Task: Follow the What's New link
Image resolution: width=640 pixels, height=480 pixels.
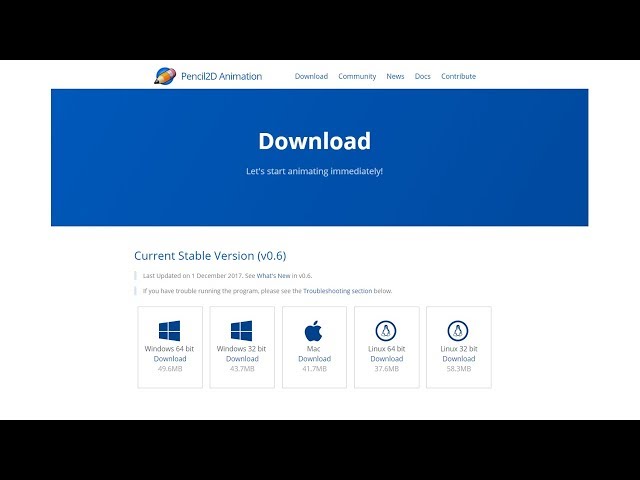Action: 273,276
